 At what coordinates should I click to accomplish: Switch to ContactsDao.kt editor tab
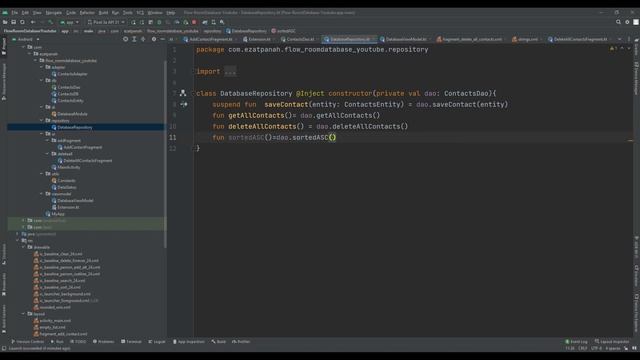pyautogui.click(x=300, y=39)
